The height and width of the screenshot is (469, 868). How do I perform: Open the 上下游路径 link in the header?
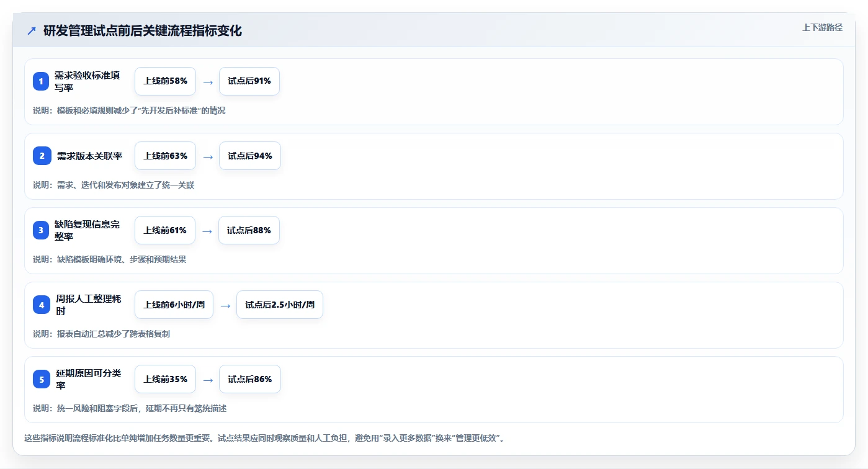pos(822,27)
